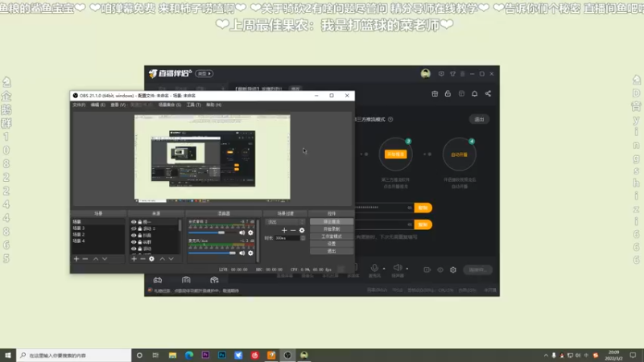644x362 pixels.
Task: Add a scene transition with plus icon
Action: coord(284,230)
